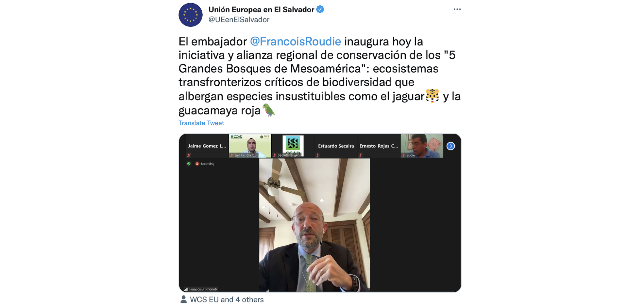The width and height of the screenshot is (644, 308).
Task: Click the Translate Tweet link
Action: pyautogui.click(x=201, y=123)
